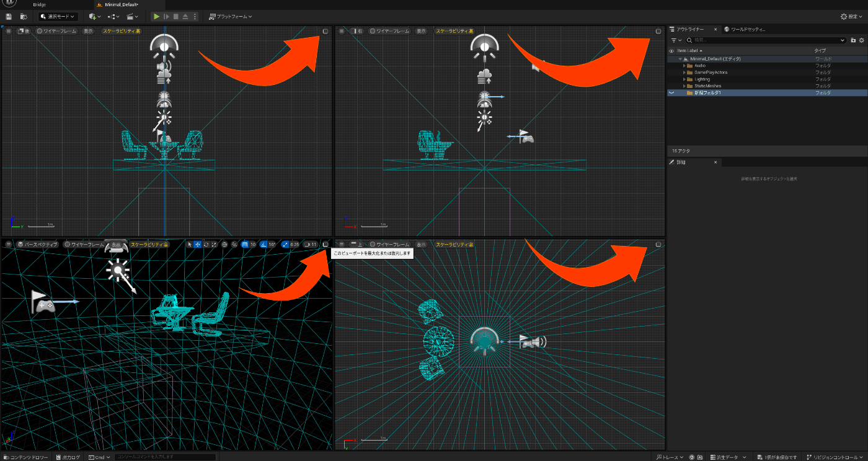Toggle the visibility column eye header
This screenshot has height=461, width=868.
tap(671, 51)
